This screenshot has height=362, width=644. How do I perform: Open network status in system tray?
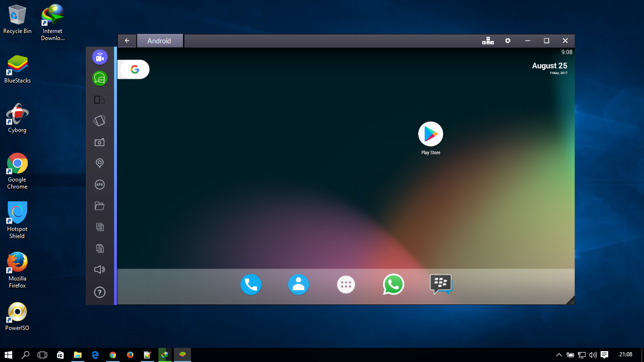click(x=582, y=355)
